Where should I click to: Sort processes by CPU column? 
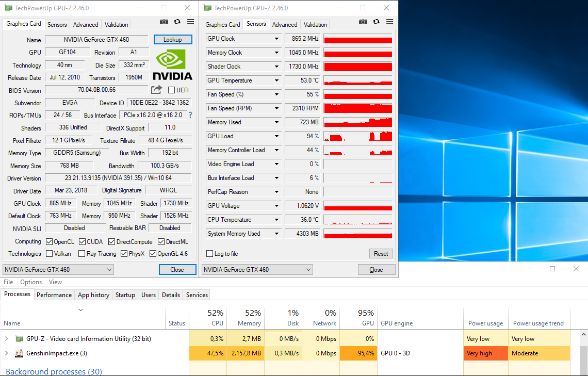(208, 318)
